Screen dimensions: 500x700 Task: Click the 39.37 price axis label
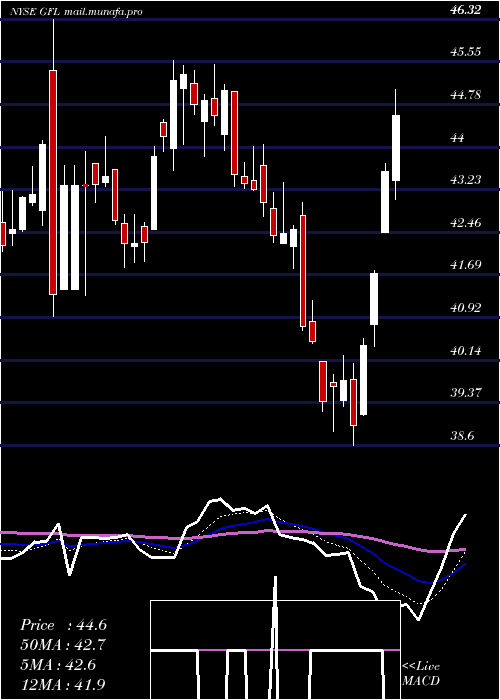[466, 392]
